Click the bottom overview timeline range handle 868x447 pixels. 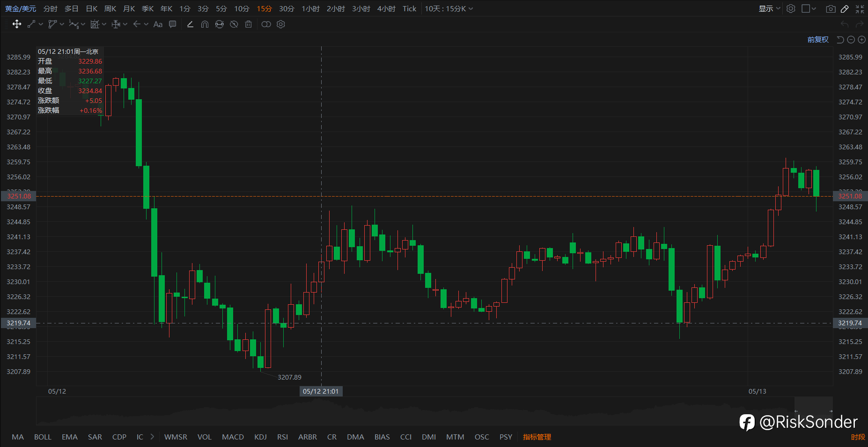813,405
